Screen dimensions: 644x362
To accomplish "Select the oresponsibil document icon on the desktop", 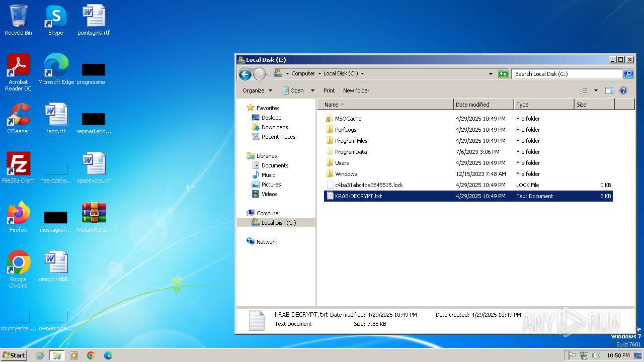I will click(x=56, y=266).
